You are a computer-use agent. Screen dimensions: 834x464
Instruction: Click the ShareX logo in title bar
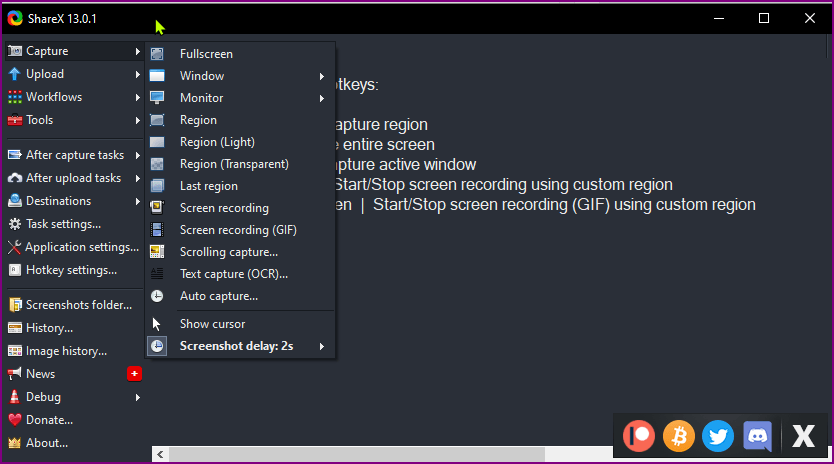15,18
